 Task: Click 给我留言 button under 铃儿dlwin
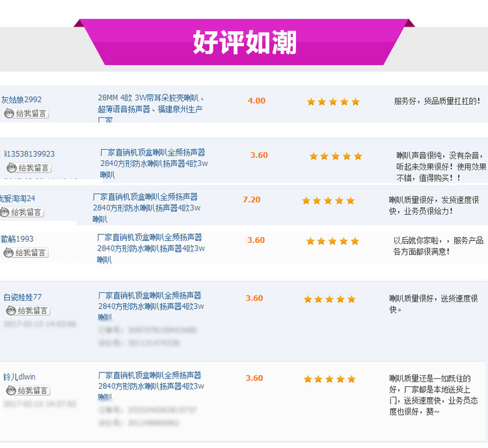(x=28, y=390)
